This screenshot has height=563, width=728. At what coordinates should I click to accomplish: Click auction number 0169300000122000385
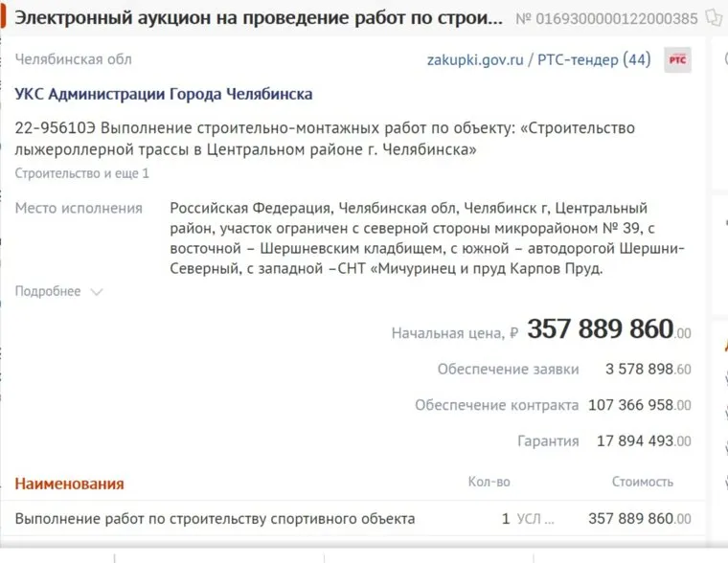606,18
